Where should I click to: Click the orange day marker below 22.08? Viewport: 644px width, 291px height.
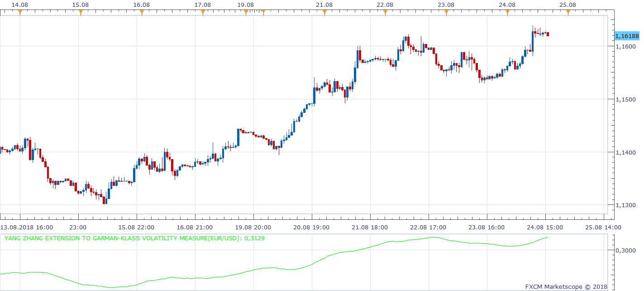pos(385,12)
